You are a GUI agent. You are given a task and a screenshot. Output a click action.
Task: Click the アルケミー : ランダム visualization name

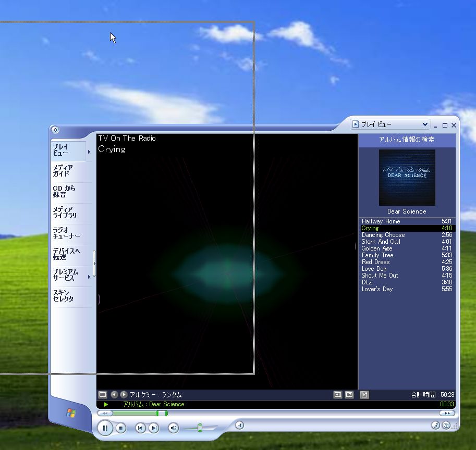(156, 395)
